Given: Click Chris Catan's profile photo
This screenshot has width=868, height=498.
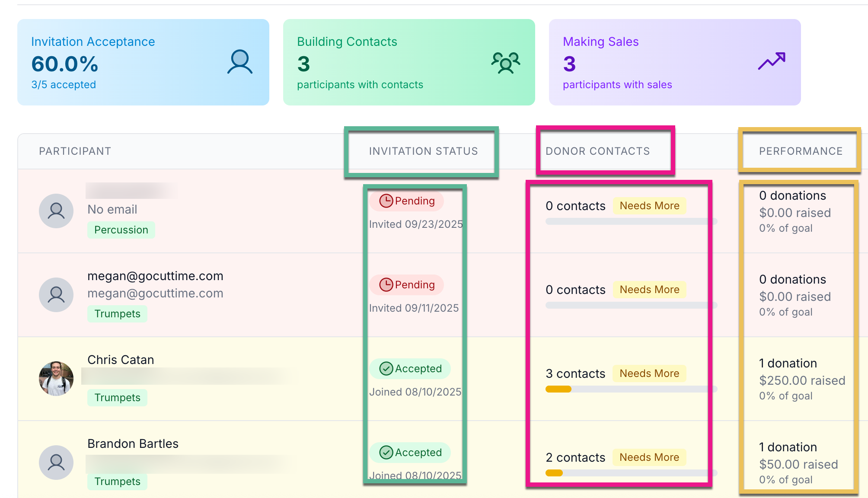Looking at the screenshot, I should point(56,379).
